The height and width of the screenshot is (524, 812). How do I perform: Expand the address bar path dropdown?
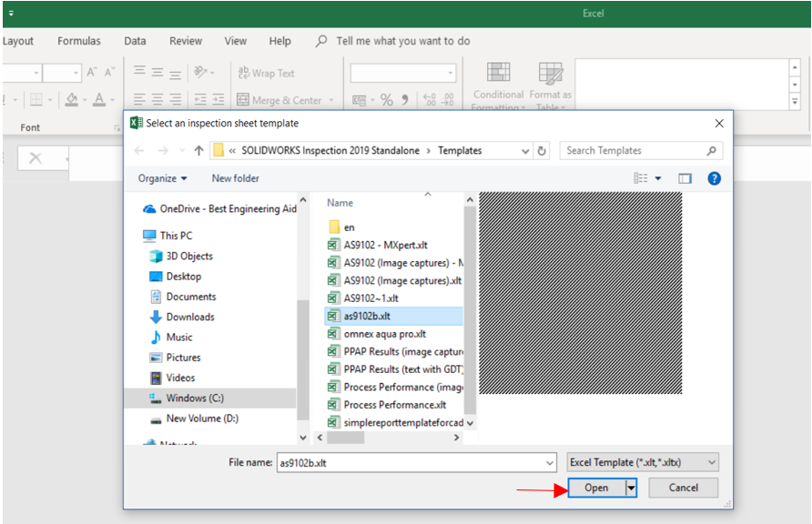point(525,151)
